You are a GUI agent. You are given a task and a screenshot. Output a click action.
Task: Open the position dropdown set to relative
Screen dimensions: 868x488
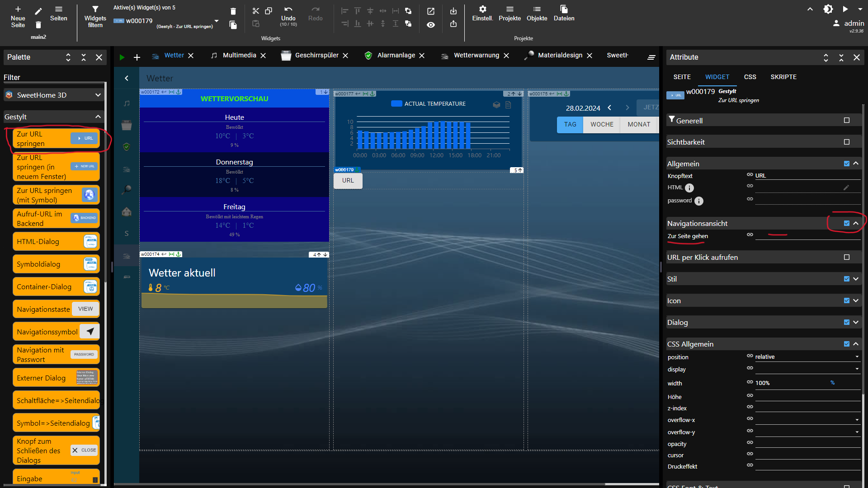(x=807, y=357)
